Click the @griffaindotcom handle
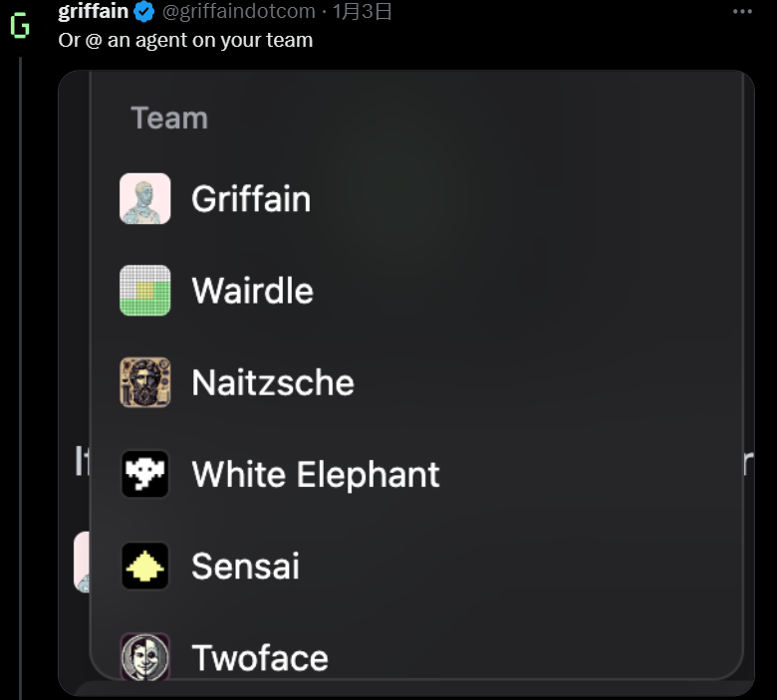The width and height of the screenshot is (777, 700). tap(239, 12)
